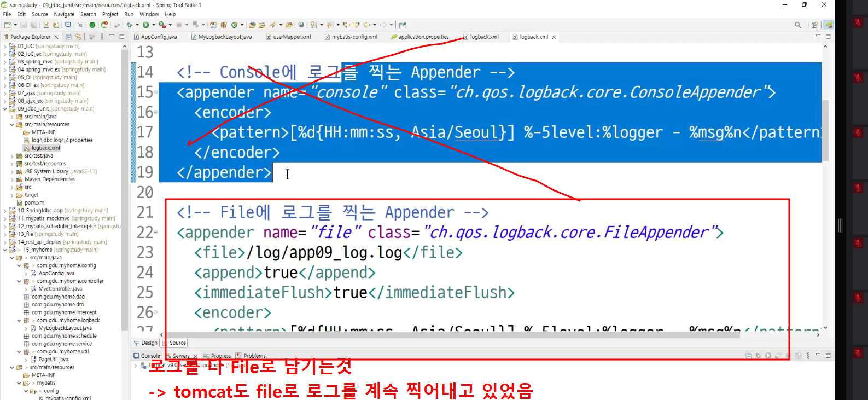This screenshot has height=400, width=868.
Task: Collapse all in Package Explorer
Action: [x=68, y=37]
